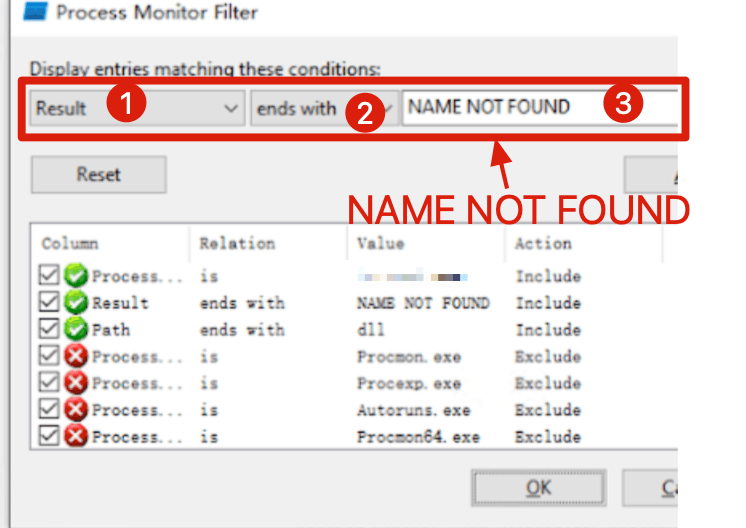Click the Reset button

99,175
